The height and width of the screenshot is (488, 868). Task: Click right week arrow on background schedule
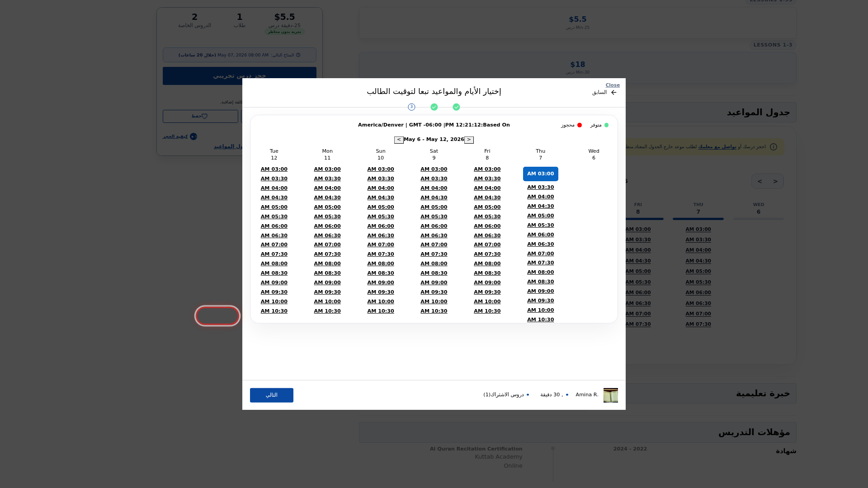pyautogui.click(x=775, y=182)
